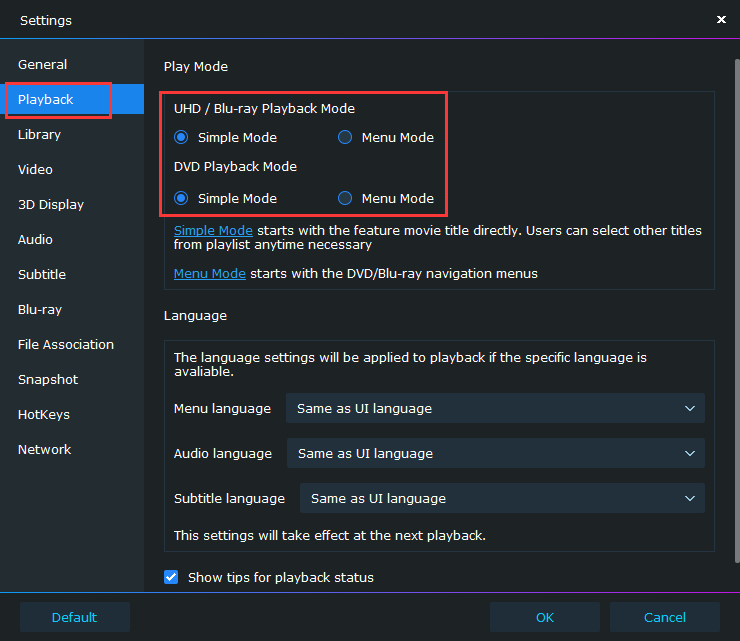The image size is (740, 641).
Task: Open the Library settings section
Action: coord(40,135)
